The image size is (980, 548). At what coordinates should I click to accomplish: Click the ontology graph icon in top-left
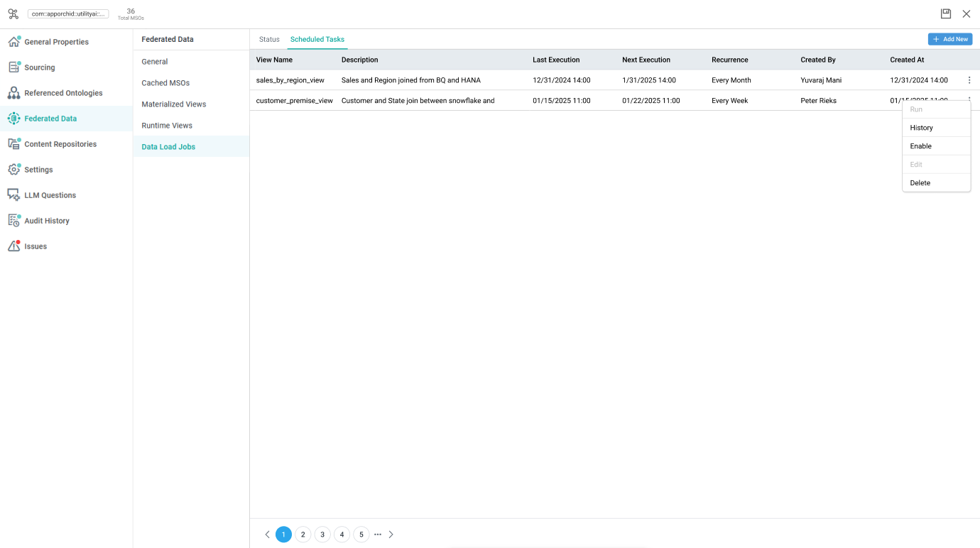pyautogui.click(x=13, y=13)
